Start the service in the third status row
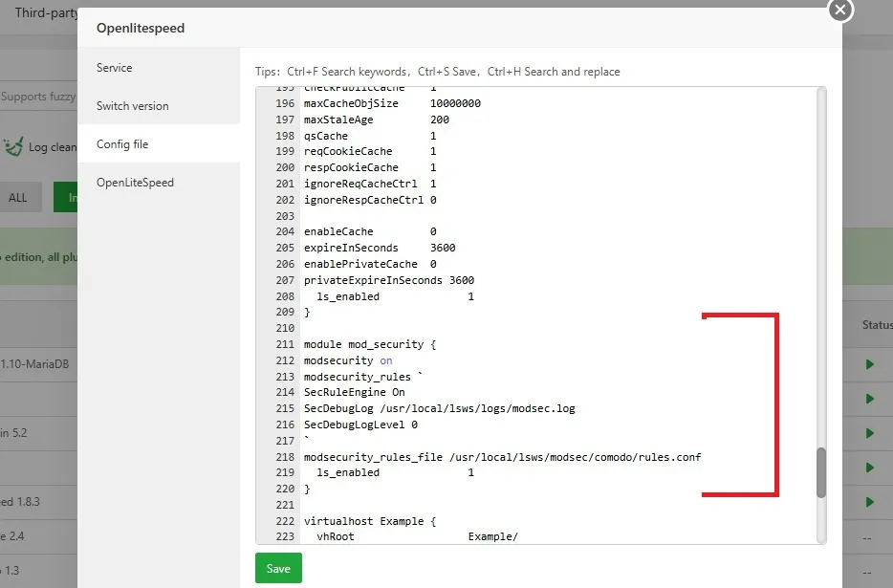This screenshot has height=588, width=893. pos(868,433)
